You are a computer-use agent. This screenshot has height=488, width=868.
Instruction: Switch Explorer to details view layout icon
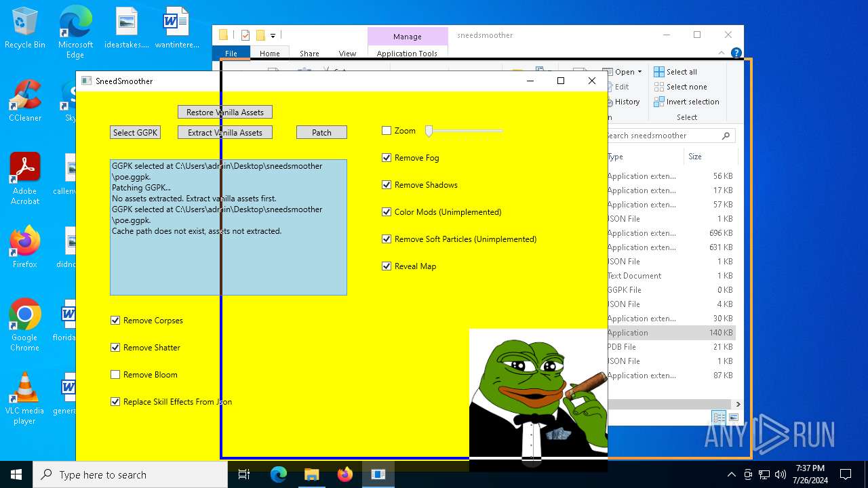click(x=718, y=418)
